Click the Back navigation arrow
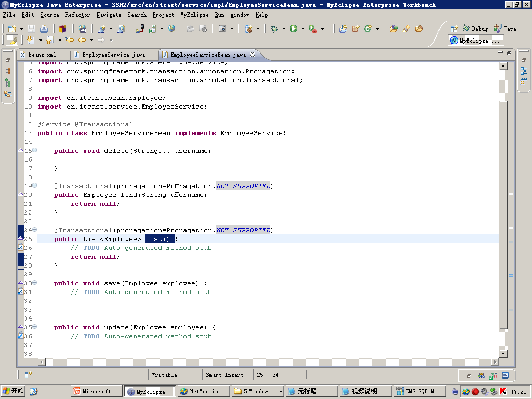Viewport: 532px width, 399px height. 82,41
